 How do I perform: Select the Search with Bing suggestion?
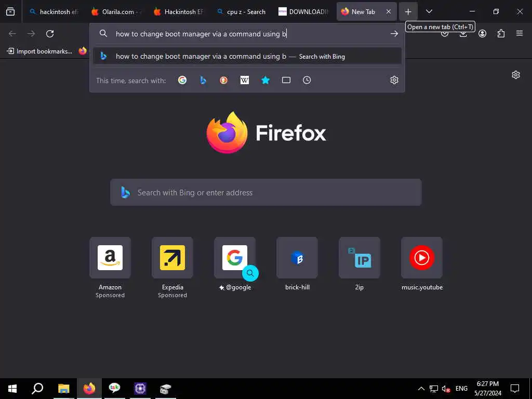(x=247, y=56)
